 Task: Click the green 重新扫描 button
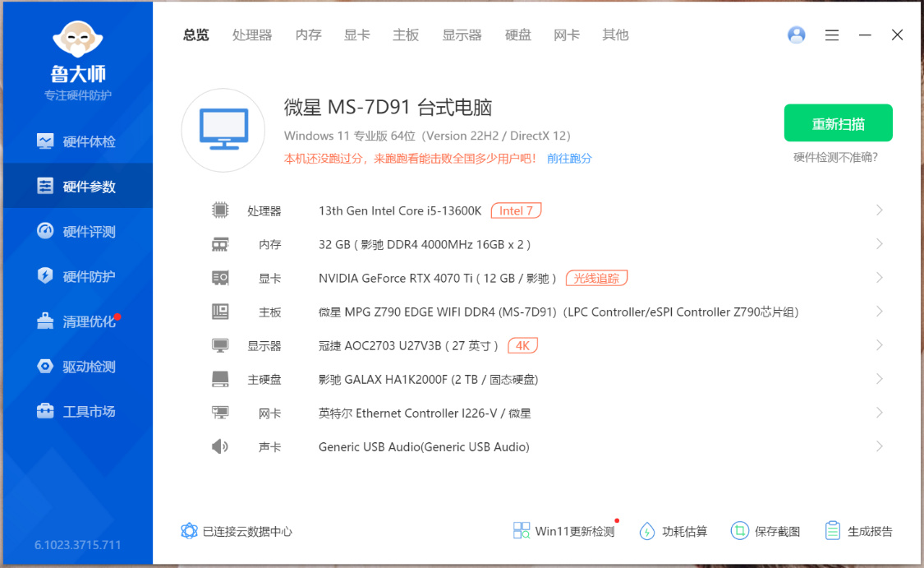838,123
